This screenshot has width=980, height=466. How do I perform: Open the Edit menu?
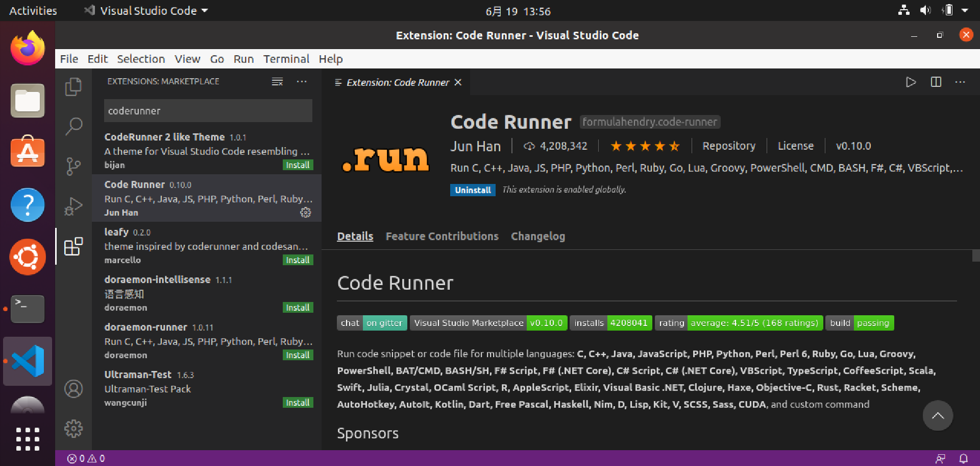[x=97, y=59]
